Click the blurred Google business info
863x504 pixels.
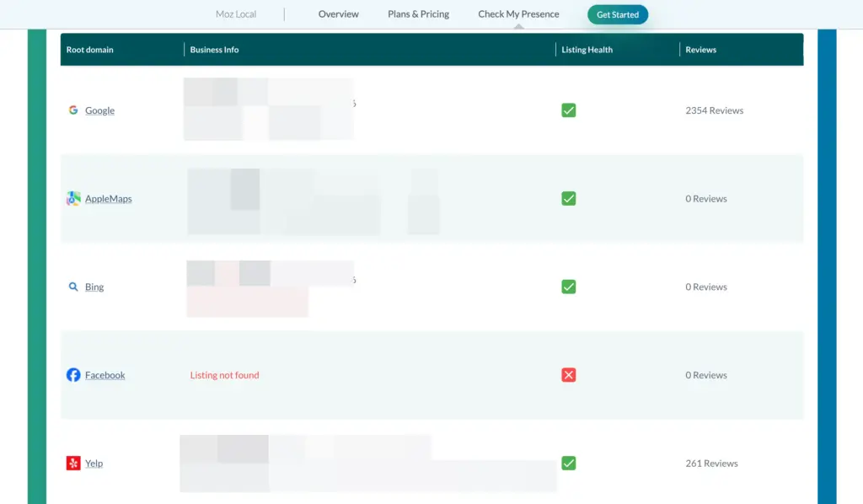(269, 109)
